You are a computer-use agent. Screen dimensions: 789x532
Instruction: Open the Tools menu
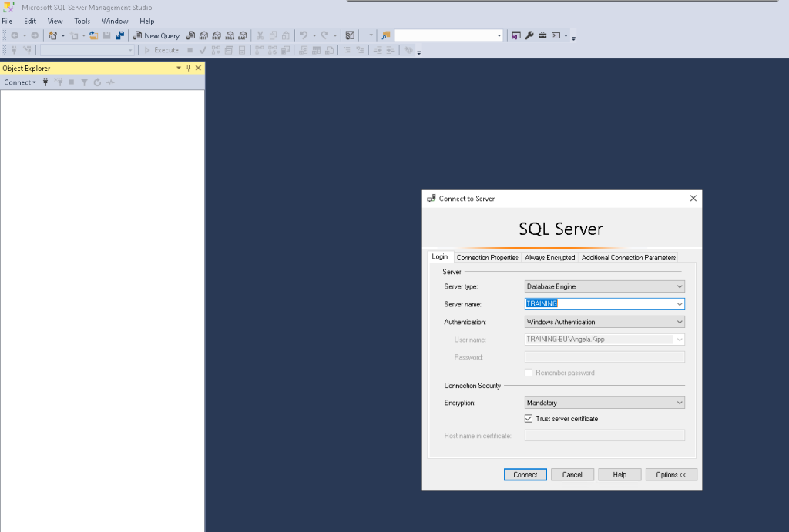[x=82, y=21]
